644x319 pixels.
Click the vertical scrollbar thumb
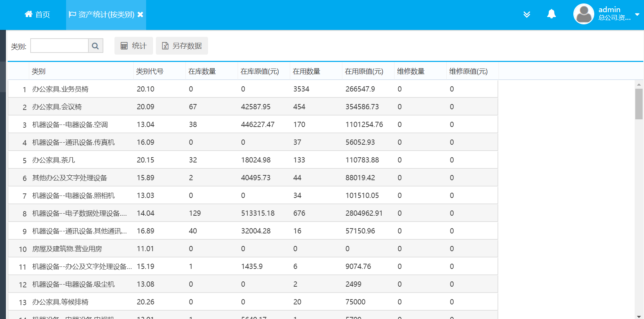click(639, 104)
